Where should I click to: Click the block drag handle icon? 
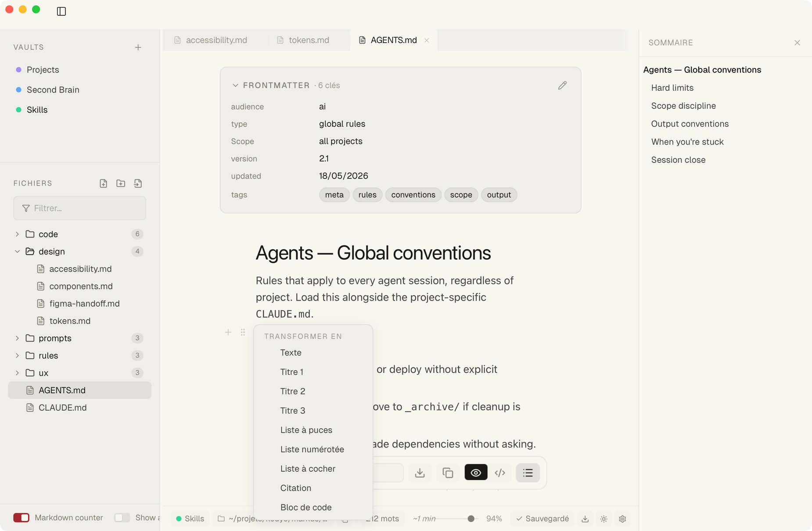[243, 332]
